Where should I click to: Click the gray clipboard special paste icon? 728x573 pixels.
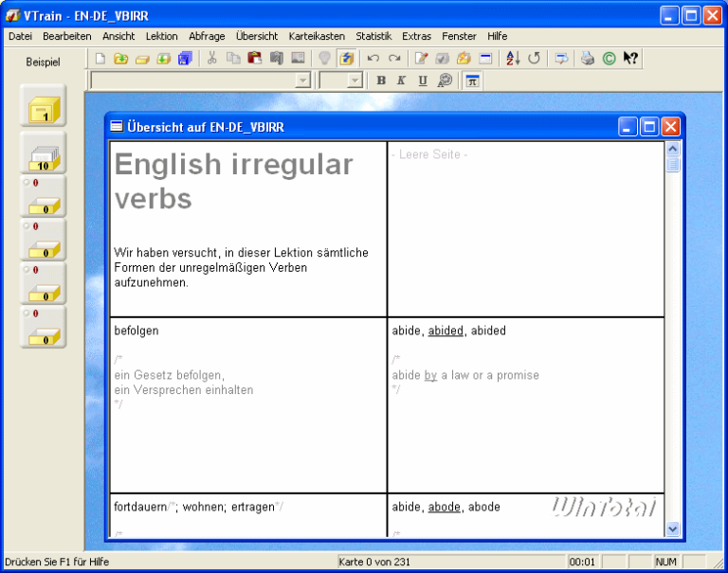pos(276,59)
